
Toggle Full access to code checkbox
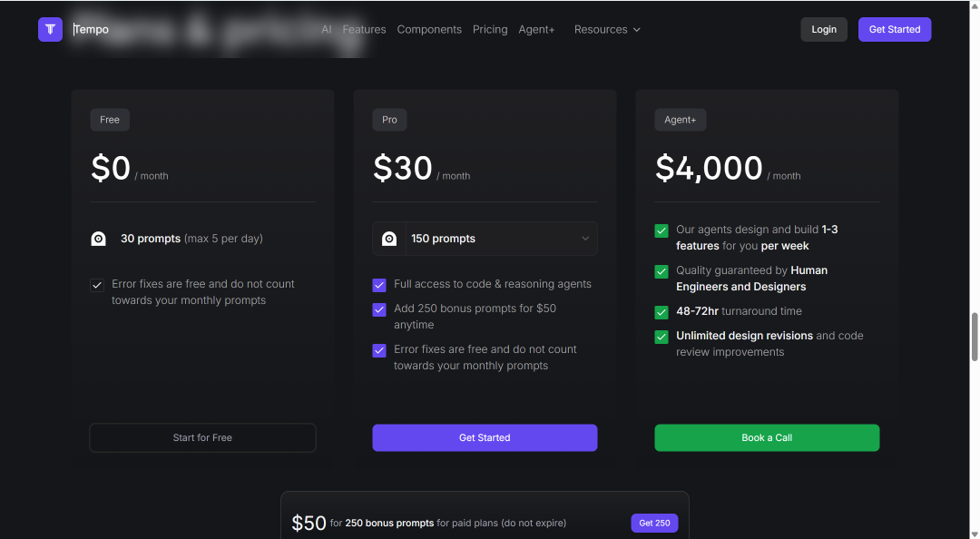pyautogui.click(x=379, y=285)
